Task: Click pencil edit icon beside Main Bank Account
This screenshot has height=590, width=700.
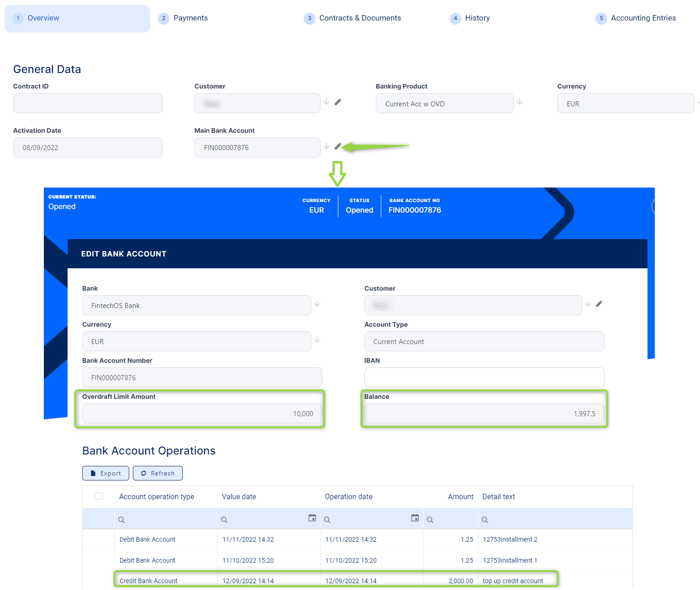Action: coord(338,146)
